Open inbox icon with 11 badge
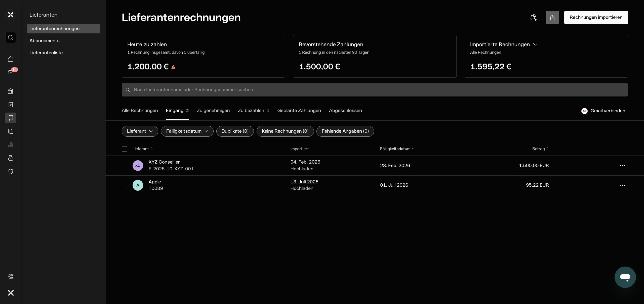 click(x=11, y=72)
